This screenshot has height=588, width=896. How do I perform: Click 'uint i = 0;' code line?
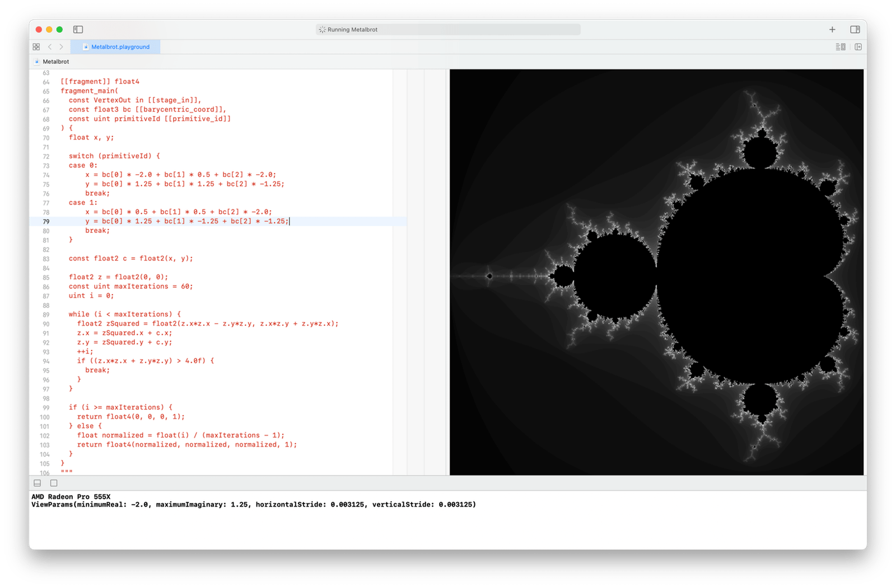[x=91, y=296]
